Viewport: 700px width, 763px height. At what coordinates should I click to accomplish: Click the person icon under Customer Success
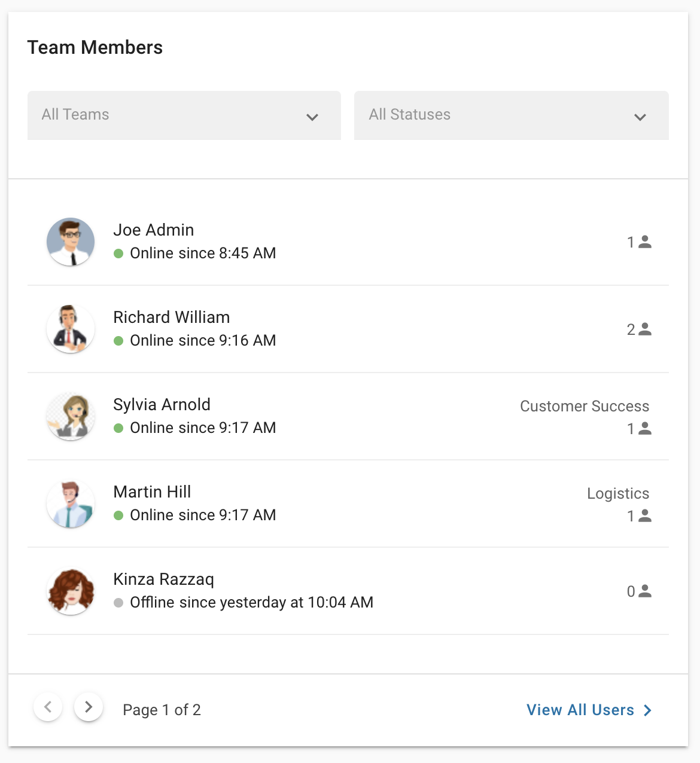[645, 428]
